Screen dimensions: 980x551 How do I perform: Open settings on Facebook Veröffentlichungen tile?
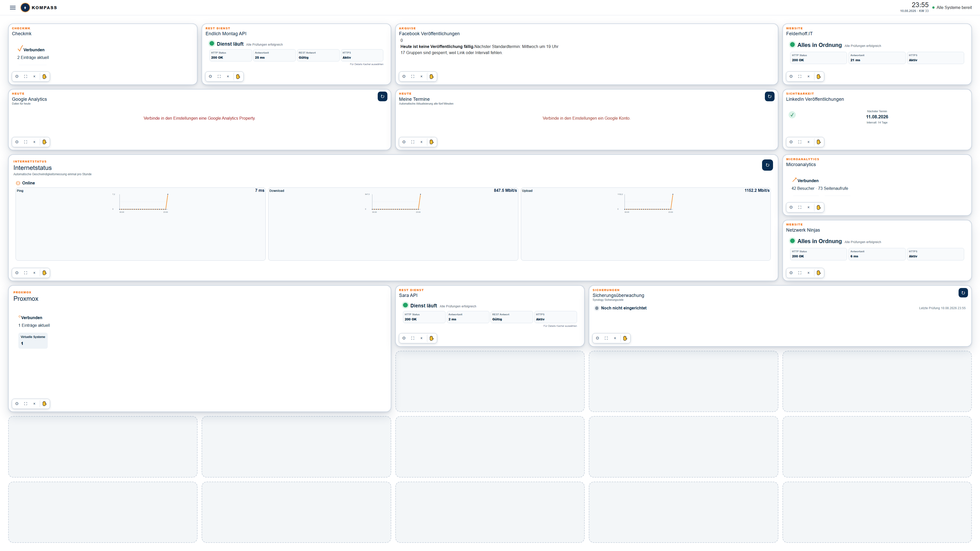(404, 77)
